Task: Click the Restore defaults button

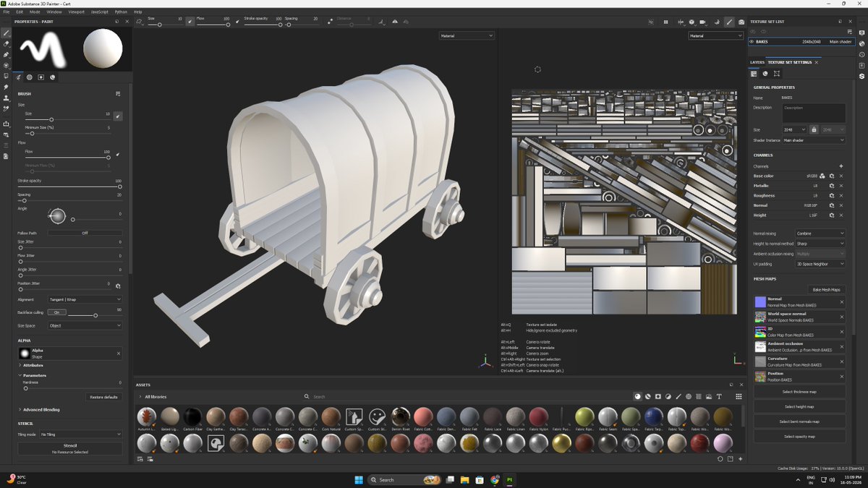Action: coord(103,397)
